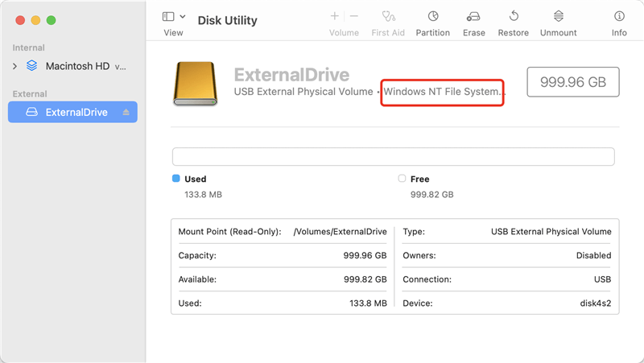Click the white Free color swatch

coord(402,178)
